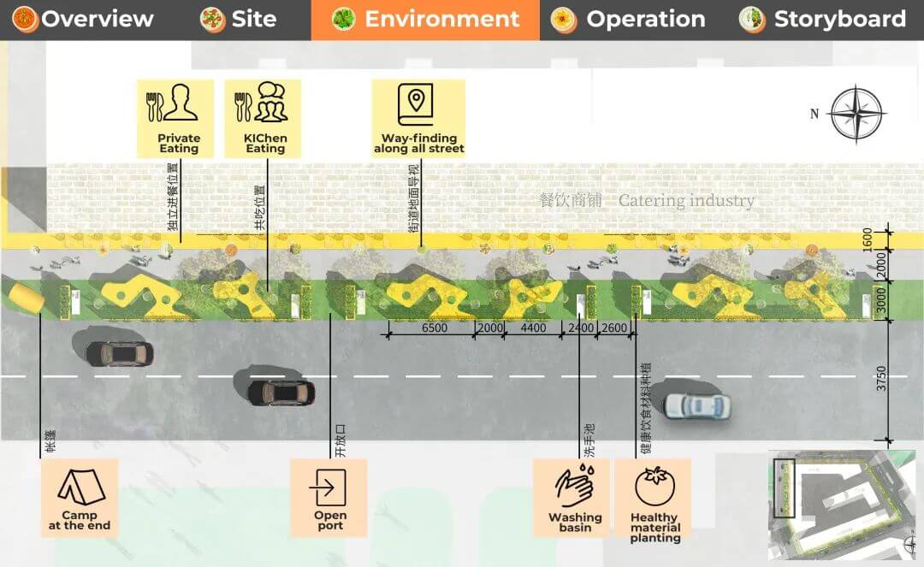Open the Overview tab
This screenshot has height=567, width=924.
(x=83, y=20)
